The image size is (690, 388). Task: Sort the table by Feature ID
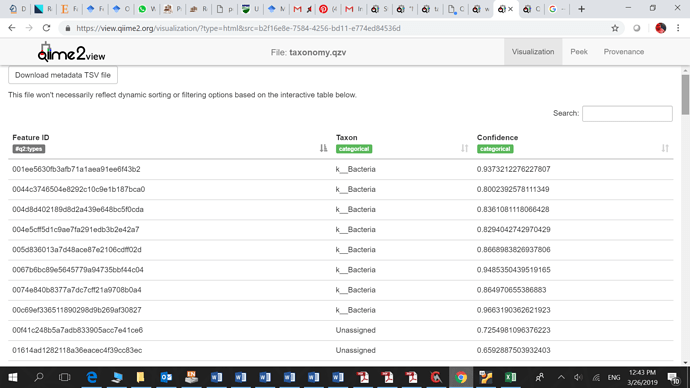click(323, 148)
